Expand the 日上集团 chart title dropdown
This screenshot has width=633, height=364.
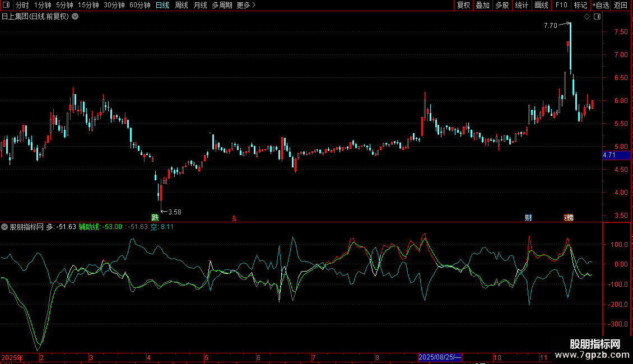click(x=75, y=17)
